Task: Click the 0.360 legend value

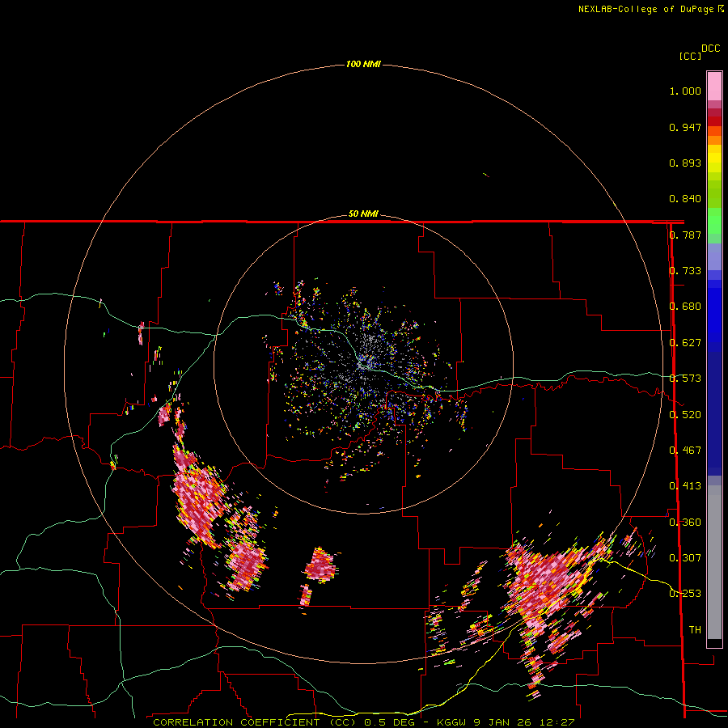Action: coord(685,523)
